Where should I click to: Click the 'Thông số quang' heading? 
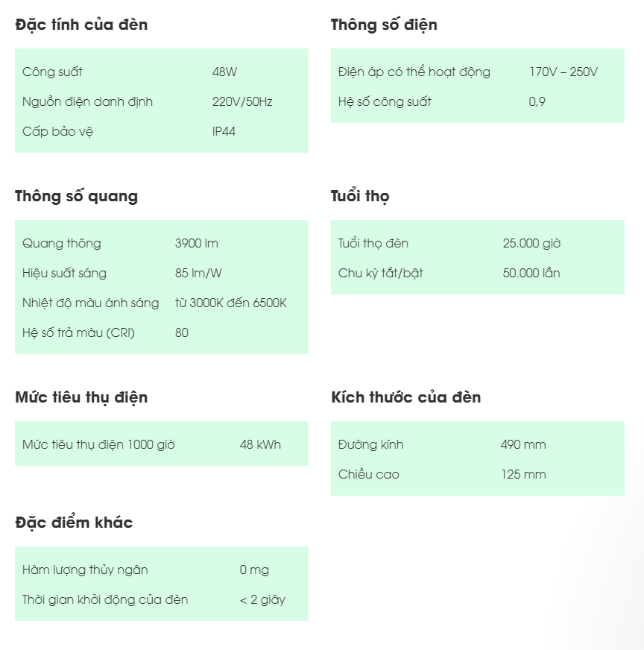[76, 196]
